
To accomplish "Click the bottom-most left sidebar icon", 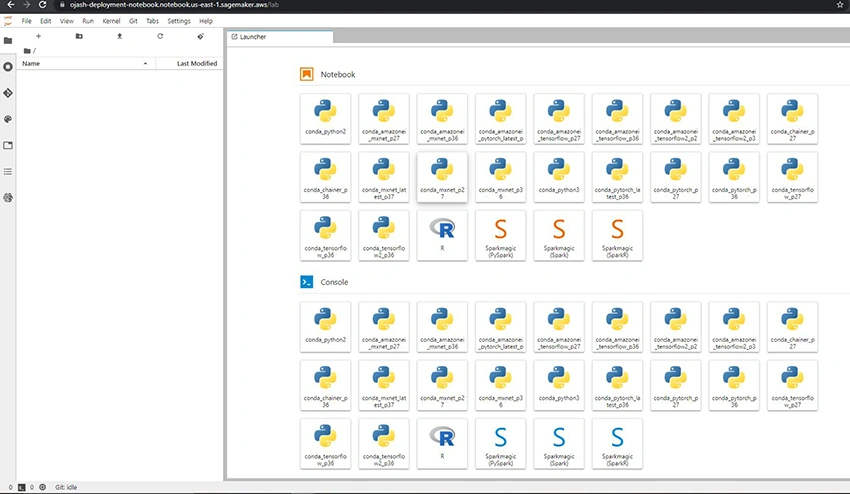I will pos(8,197).
